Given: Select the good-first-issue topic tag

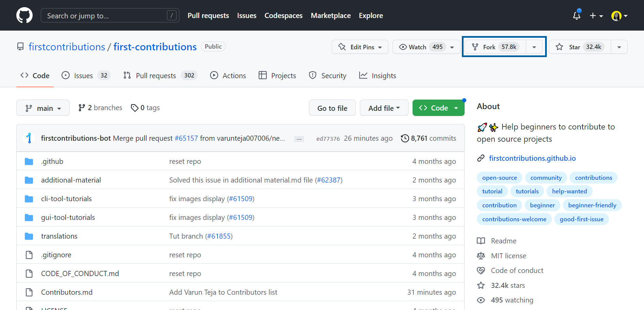Looking at the screenshot, I should [581, 219].
